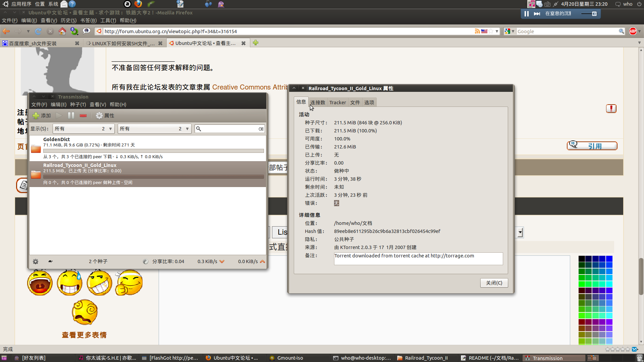The width and height of the screenshot is (644, 362).
Task: Open Transmission options gear in the status bar
Action: 36,261
